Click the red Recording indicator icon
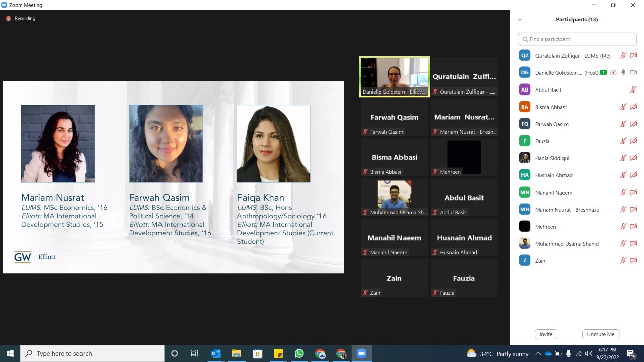Image resolution: width=644 pixels, height=362 pixels. pyautogui.click(x=8, y=18)
